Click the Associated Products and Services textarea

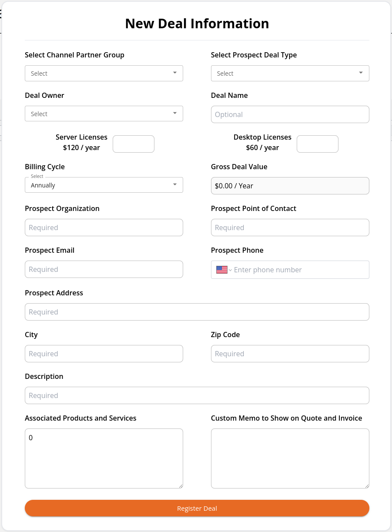pos(104,458)
